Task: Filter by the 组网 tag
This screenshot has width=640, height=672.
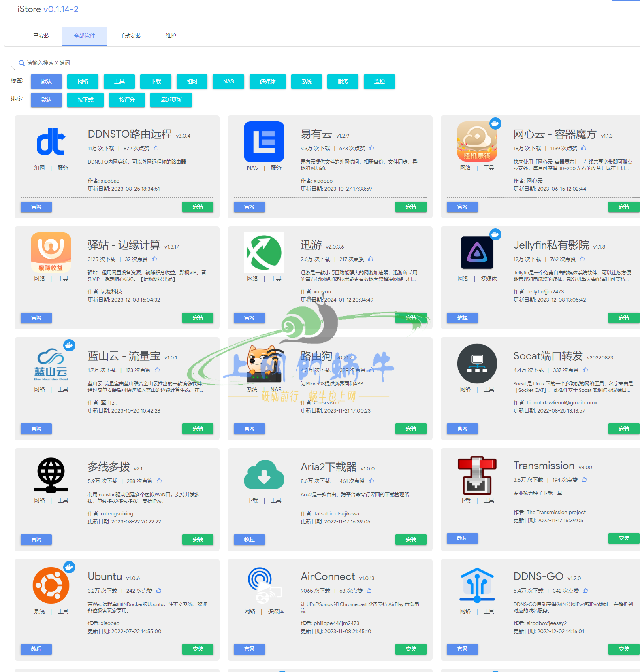Action: 192,81
